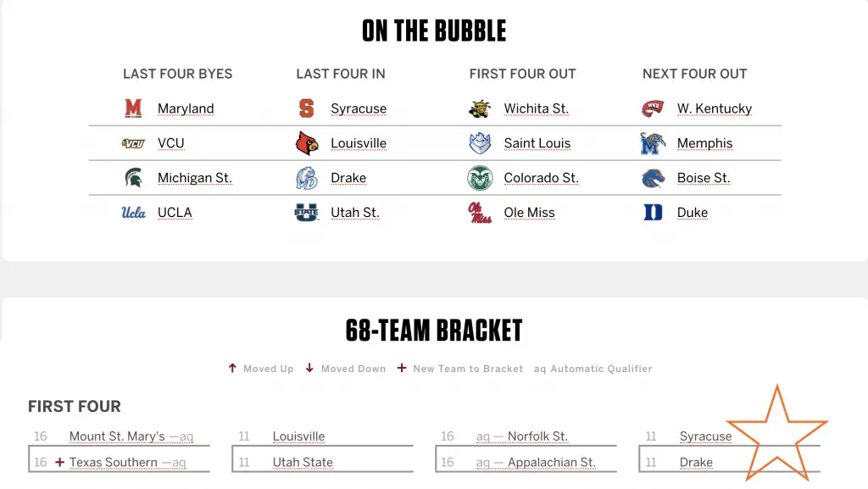The image size is (868, 489).
Task: Select Texas Southern in First Four bracket
Action: click(113, 462)
